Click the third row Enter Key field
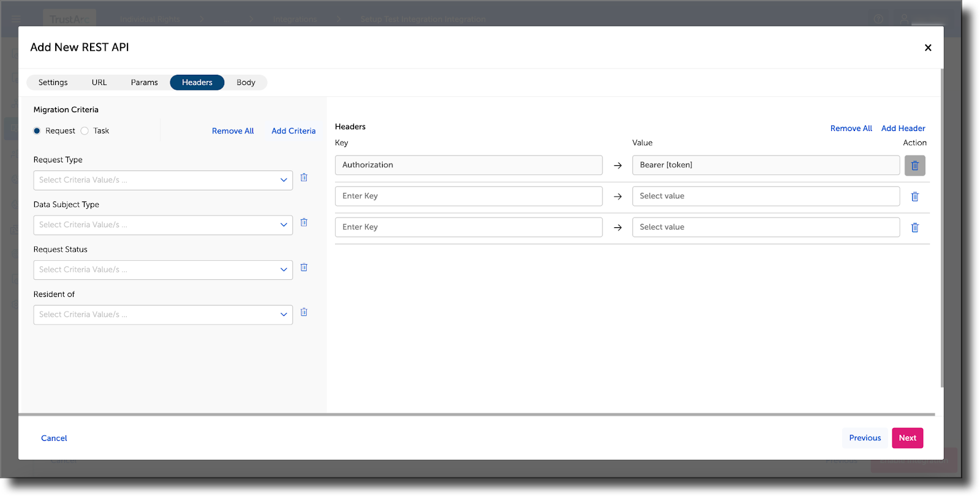This screenshot has width=980, height=496. 469,227
